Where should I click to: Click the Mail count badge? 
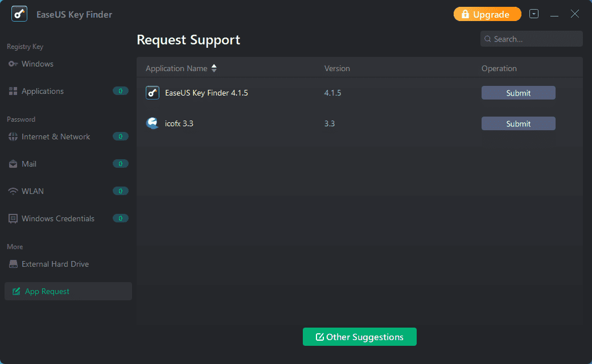tap(121, 164)
